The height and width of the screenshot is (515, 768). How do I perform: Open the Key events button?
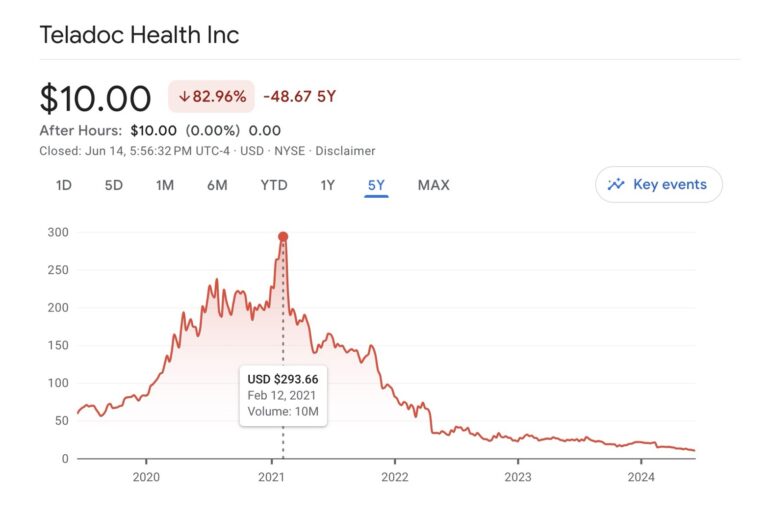(x=658, y=184)
